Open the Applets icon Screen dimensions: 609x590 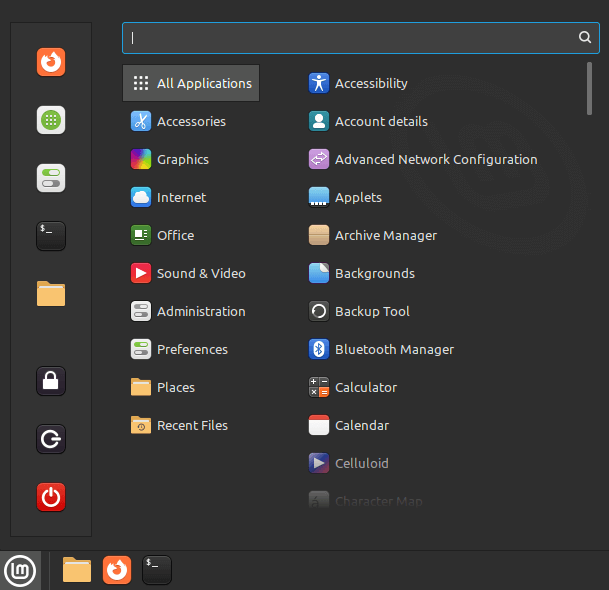click(x=319, y=197)
